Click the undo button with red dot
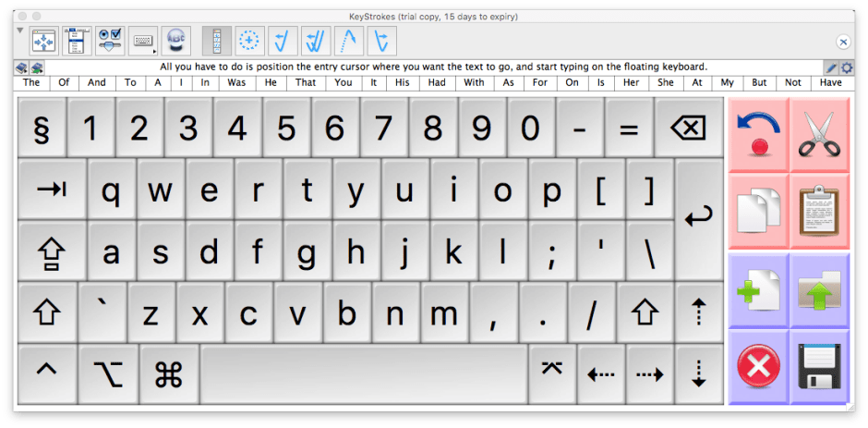868x428 pixels. (758, 133)
